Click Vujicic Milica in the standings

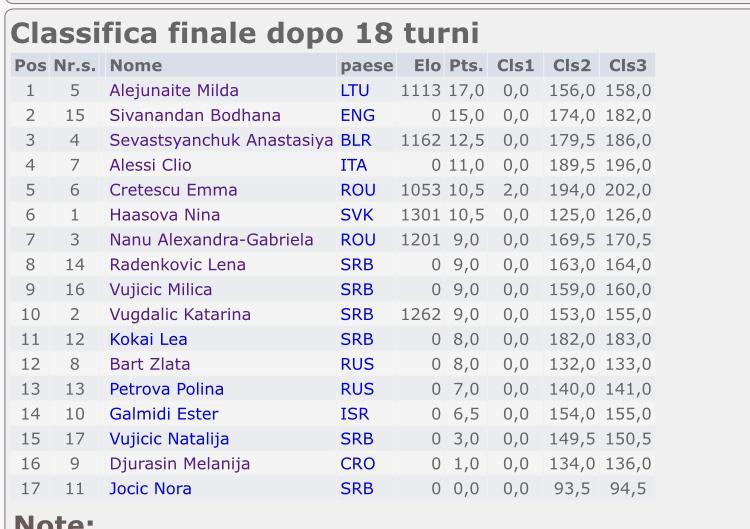tap(161, 290)
